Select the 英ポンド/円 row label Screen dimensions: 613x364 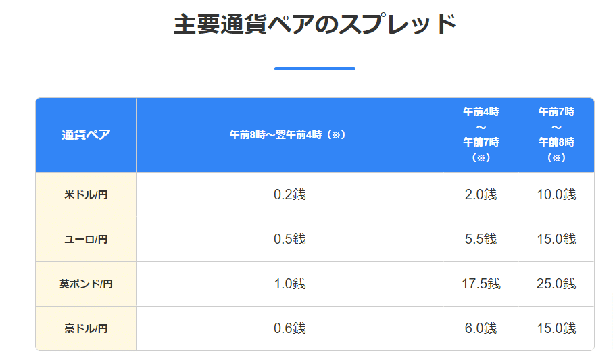click(86, 284)
